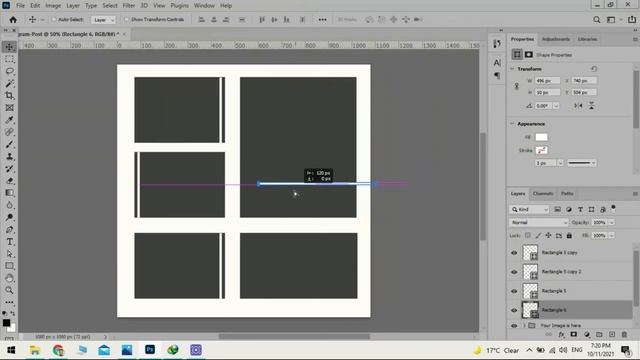Toggle Auto-Select checkbox

pyautogui.click(x=54, y=20)
